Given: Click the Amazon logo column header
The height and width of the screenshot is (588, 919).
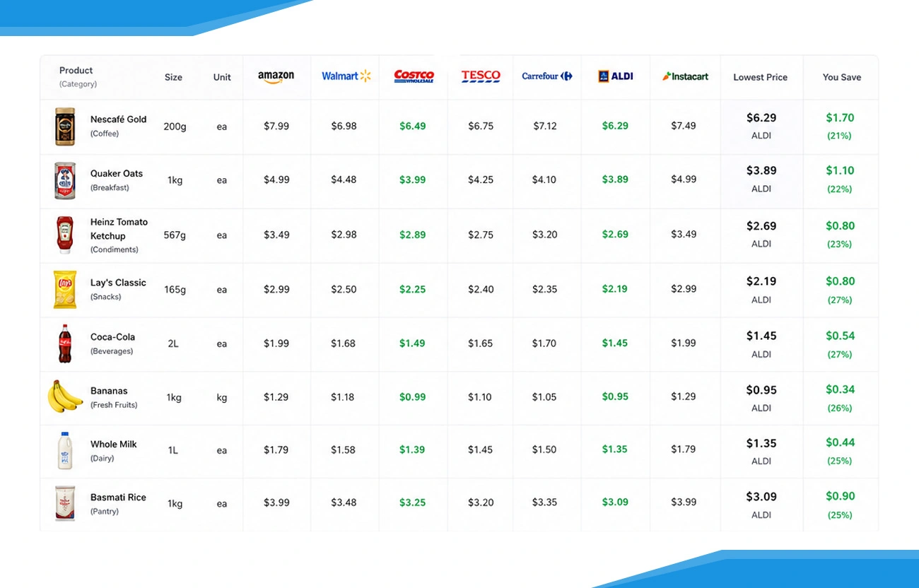Looking at the screenshot, I should pyautogui.click(x=276, y=77).
